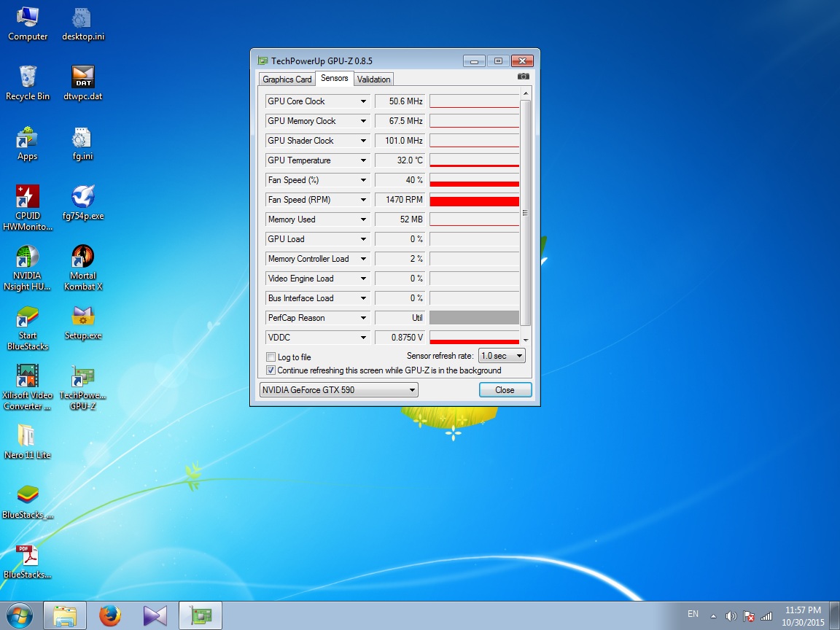This screenshot has width=840, height=630.
Task: Select the NVIDIA Nsight HUD shortcut
Action: 27,268
